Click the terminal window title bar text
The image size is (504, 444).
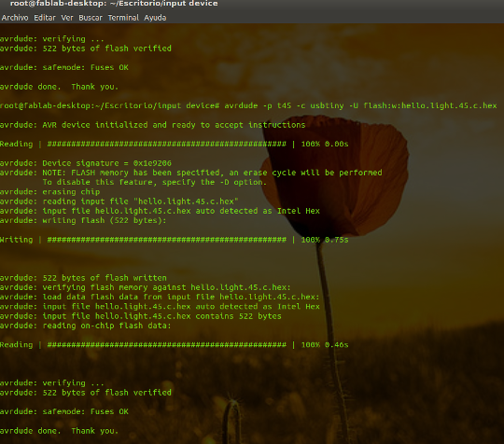point(114,4)
